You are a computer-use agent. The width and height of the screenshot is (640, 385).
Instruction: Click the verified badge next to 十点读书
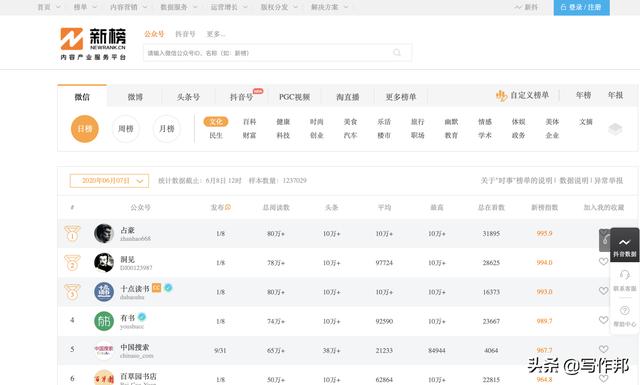click(168, 288)
